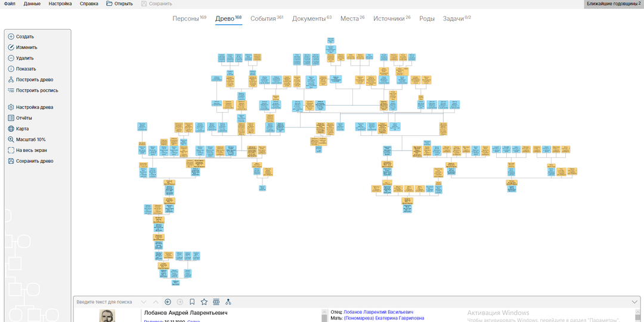Click the Масштаб 10% label
The width and height of the screenshot is (644, 322).
coord(31,139)
